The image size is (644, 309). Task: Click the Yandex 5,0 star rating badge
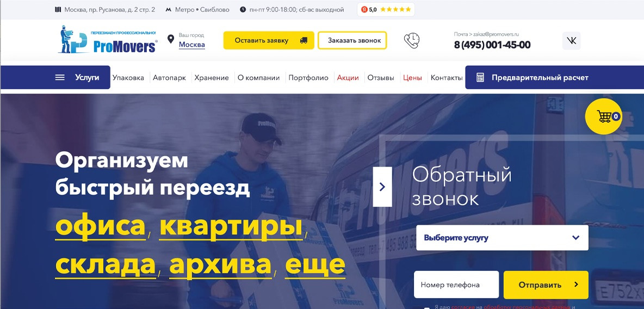(386, 9)
